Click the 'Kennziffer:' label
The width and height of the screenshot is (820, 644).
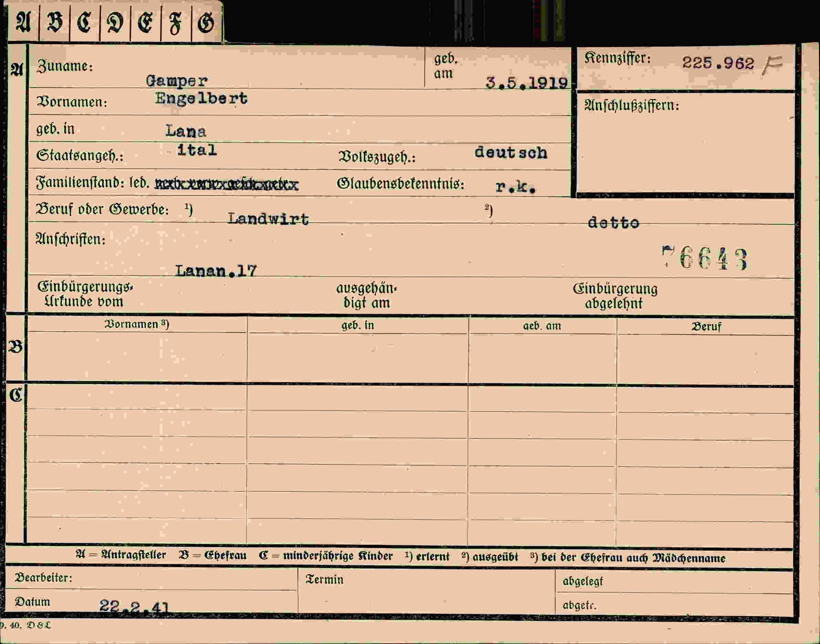point(617,58)
